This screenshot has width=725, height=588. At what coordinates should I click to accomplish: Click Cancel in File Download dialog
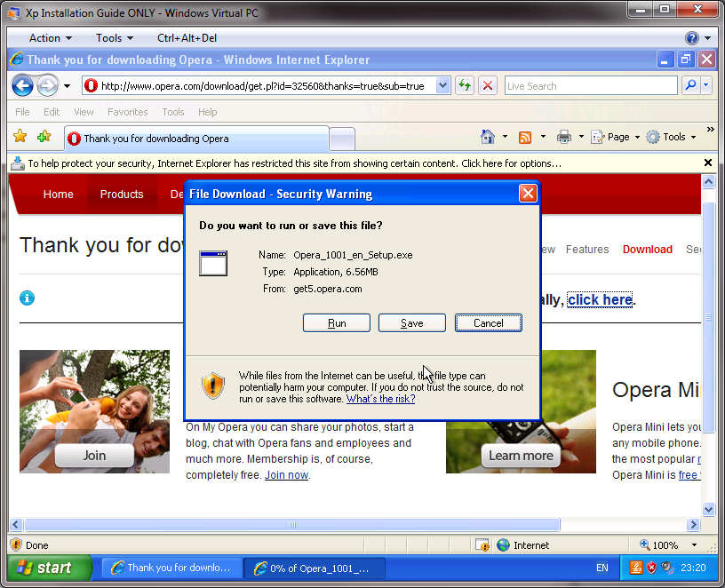coord(489,323)
